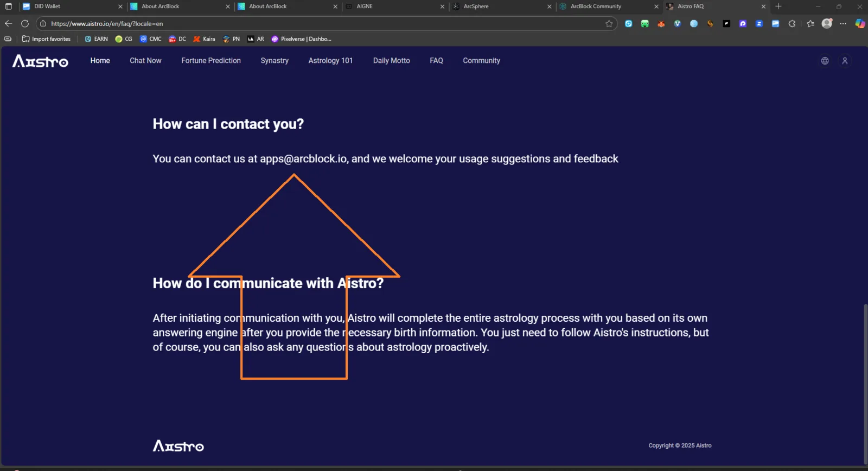
Task: Open the Synastry page
Action: [275, 61]
